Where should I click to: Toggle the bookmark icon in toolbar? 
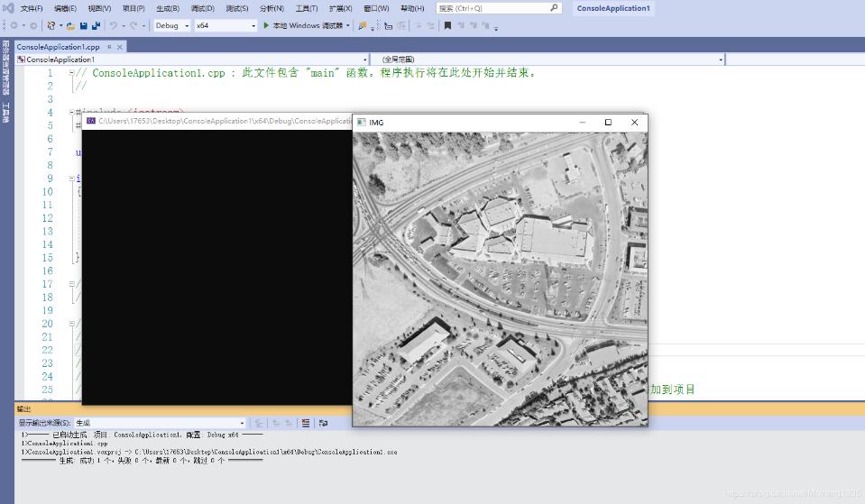point(447,25)
